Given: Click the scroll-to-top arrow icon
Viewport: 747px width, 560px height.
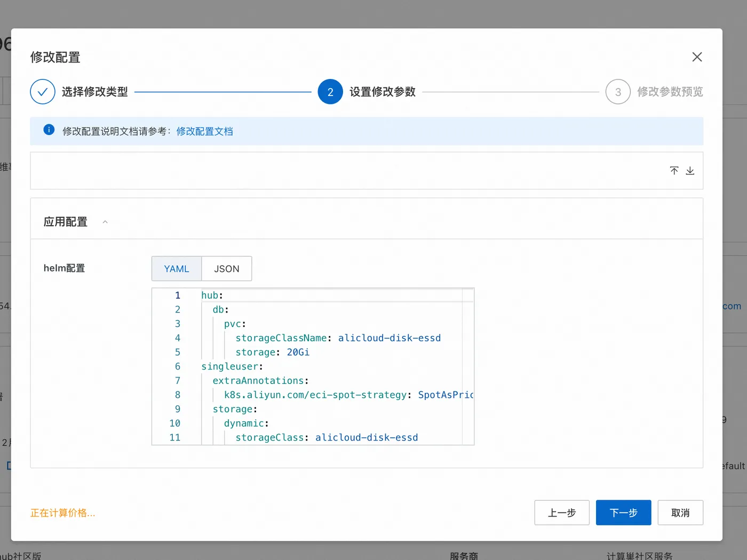Looking at the screenshot, I should [x=674, y=171].
